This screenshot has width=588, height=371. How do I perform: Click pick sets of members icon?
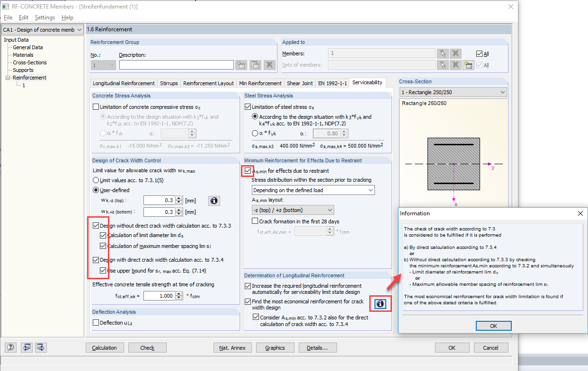click(442, 65)
